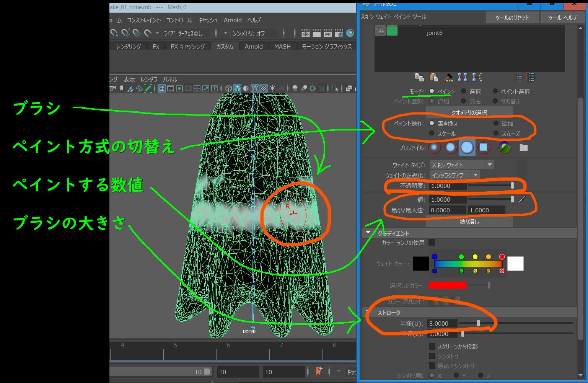Select the last image file brush profile
The width and height of the screenshot is (588, 383).
pyautogui.click(x=505, y=147)
